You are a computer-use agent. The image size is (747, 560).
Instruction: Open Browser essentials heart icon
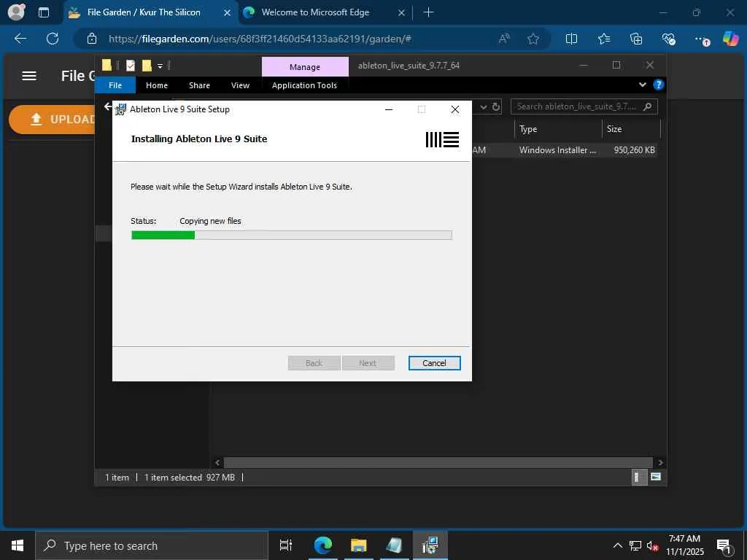(x=668, y=39)
